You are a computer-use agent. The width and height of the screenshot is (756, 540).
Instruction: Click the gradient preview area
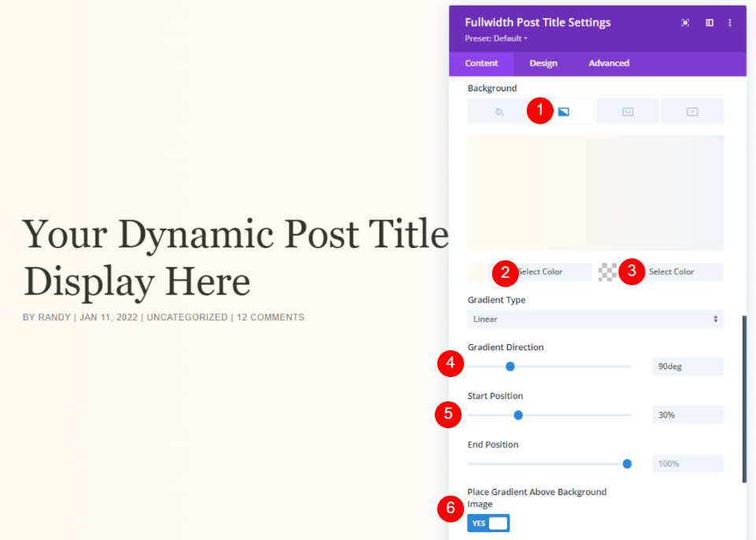coord(595,193)
